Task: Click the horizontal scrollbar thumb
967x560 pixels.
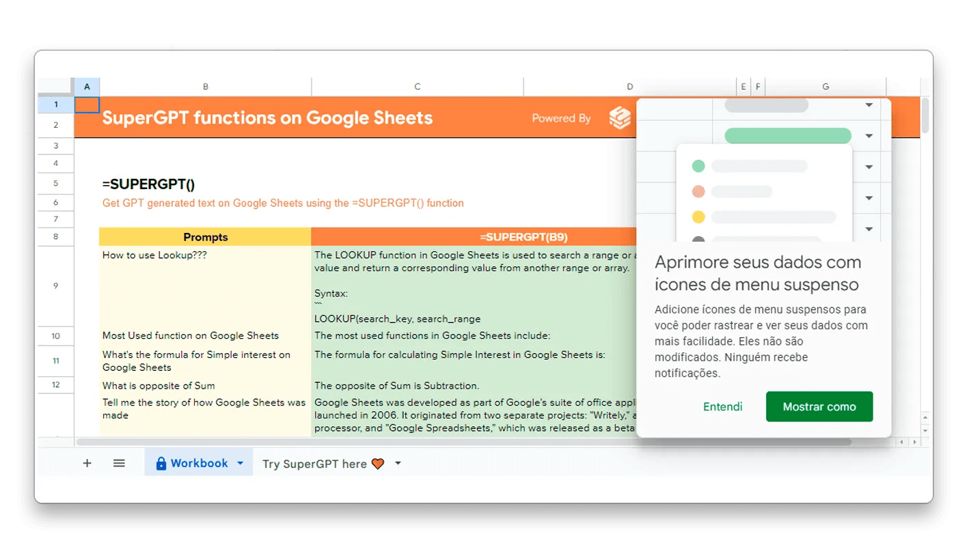Action: [x=464, y=442]
